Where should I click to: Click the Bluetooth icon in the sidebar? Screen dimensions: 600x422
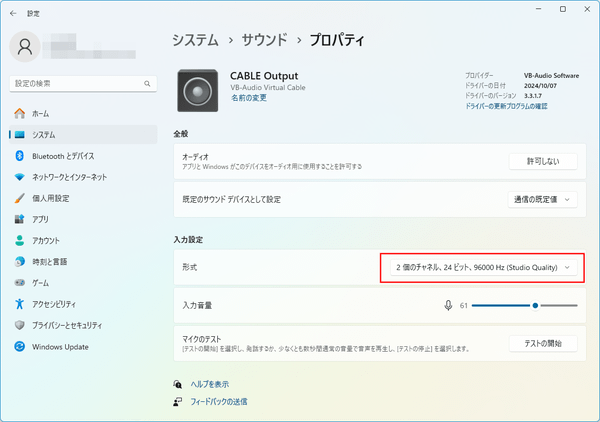point(20,156)
